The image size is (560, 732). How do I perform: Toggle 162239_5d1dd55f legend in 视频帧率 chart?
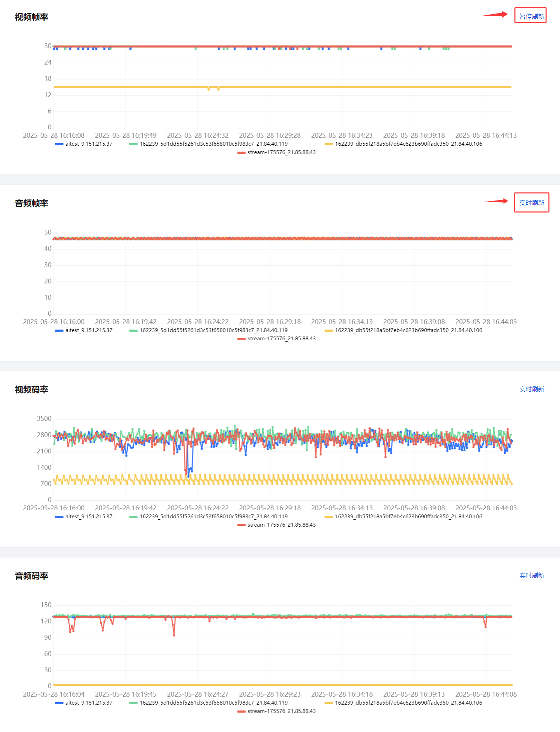(x=208, y=144)
